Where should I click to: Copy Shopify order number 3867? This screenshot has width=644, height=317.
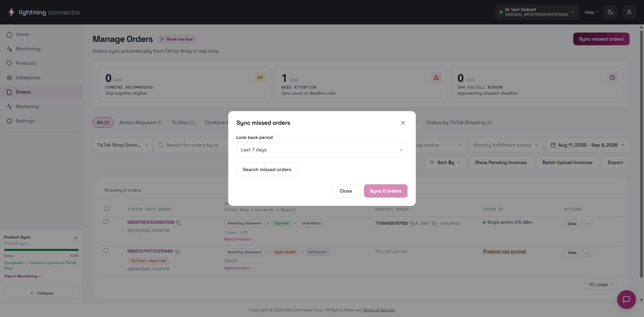coord(434,224)
